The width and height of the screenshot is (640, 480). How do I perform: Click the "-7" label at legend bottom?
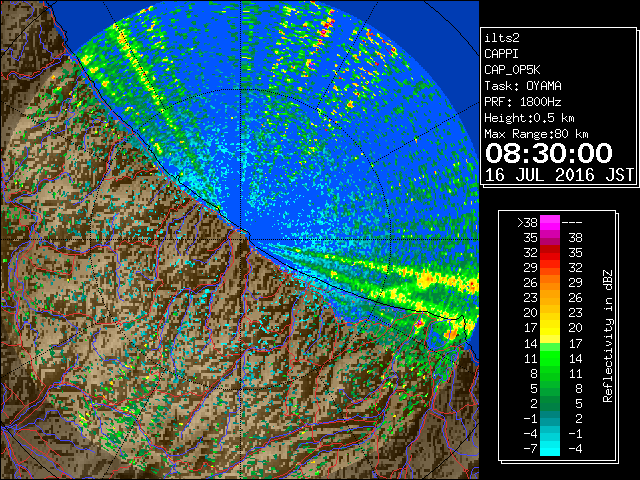click(x=530, y=449)
